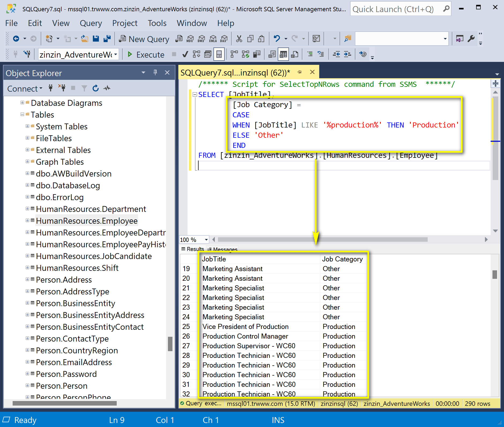504x427 pixels.
Task: Click the Filter funnel icon in Object Explorer
Action: click(84, 88)
